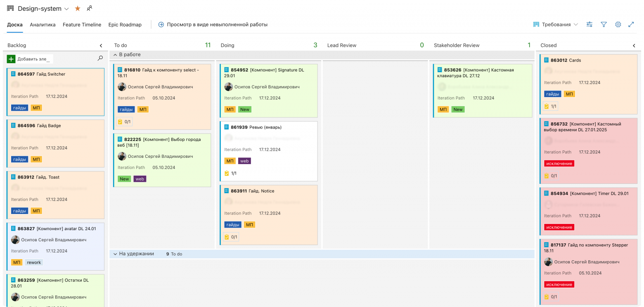The height and width of the screenshot is (307, 644).
Task: Open board settings gear icon
Action: [x=618, y=25]
